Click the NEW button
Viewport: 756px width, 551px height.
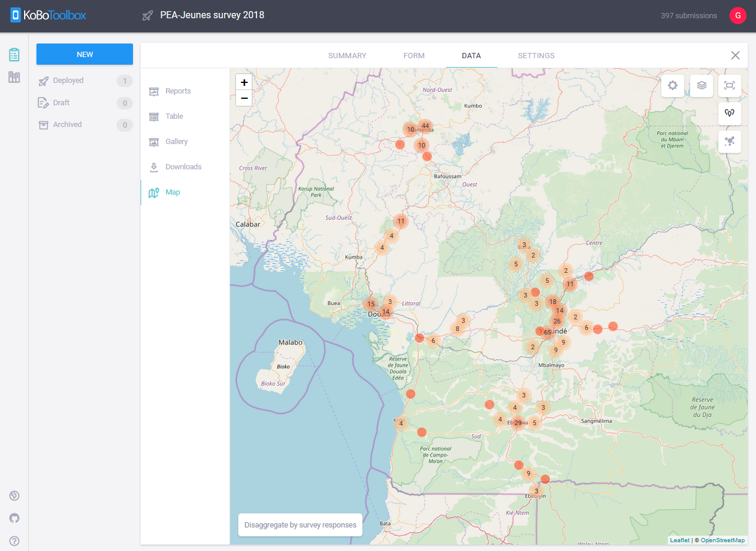pyautogui.click(x=85, y=54)
